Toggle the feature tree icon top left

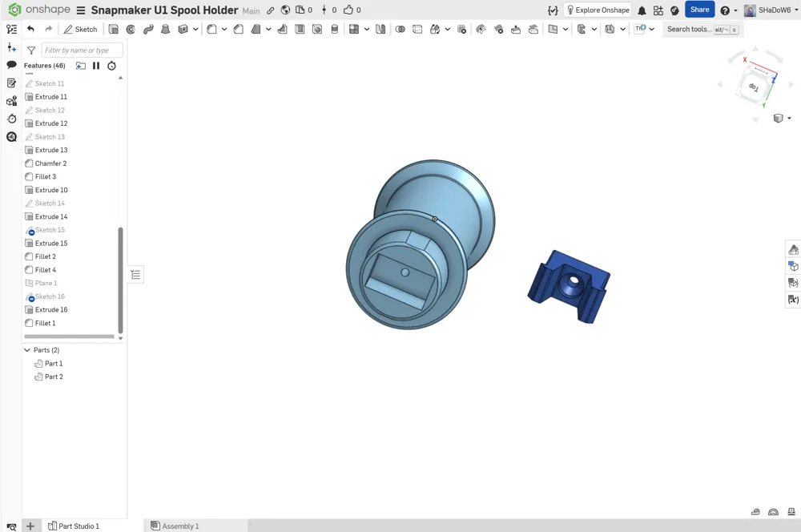coord(11,29)
